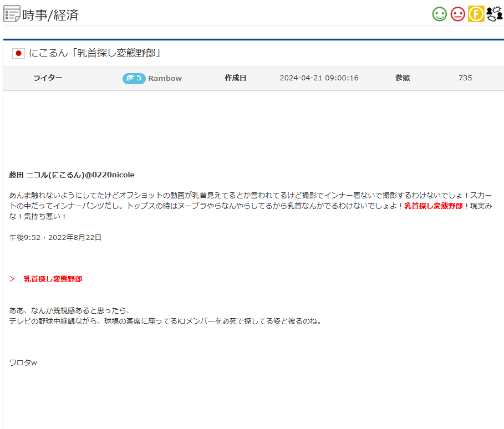Click the level 5 graduation cap badge

pos(134,78)
